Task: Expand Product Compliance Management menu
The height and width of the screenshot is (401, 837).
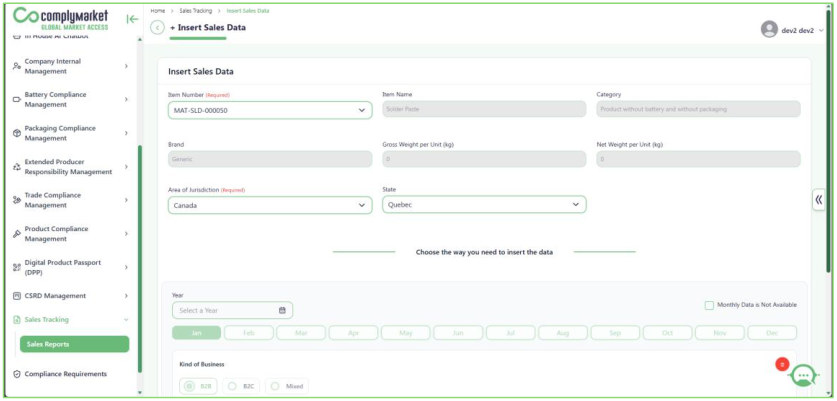Action: (x=127, y=234)
